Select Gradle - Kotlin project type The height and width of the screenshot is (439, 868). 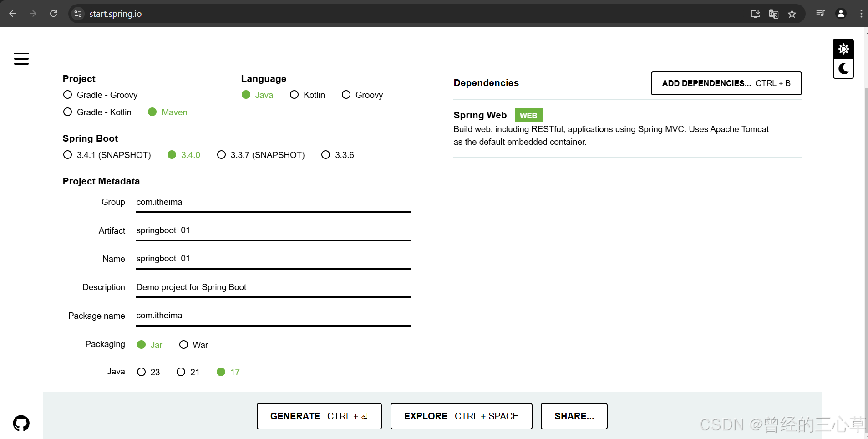97,112
